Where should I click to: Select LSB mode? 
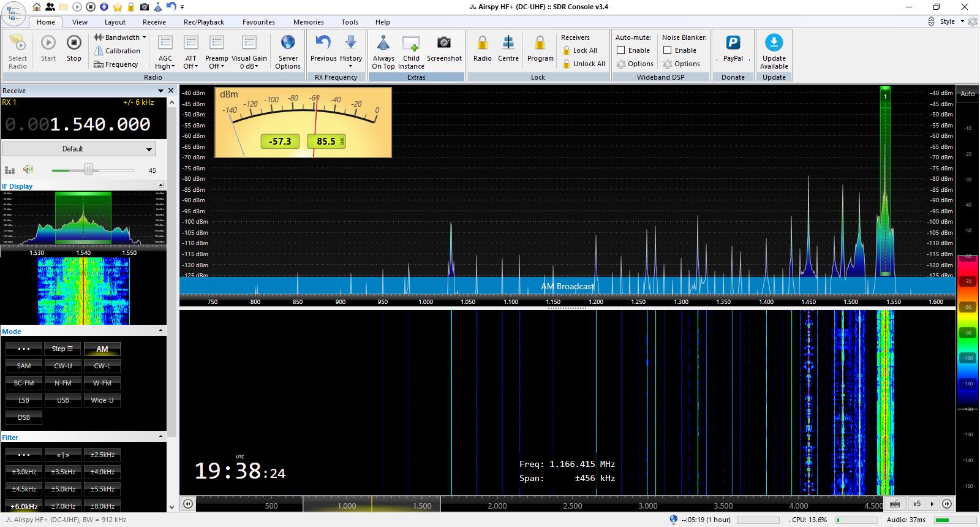24,400
